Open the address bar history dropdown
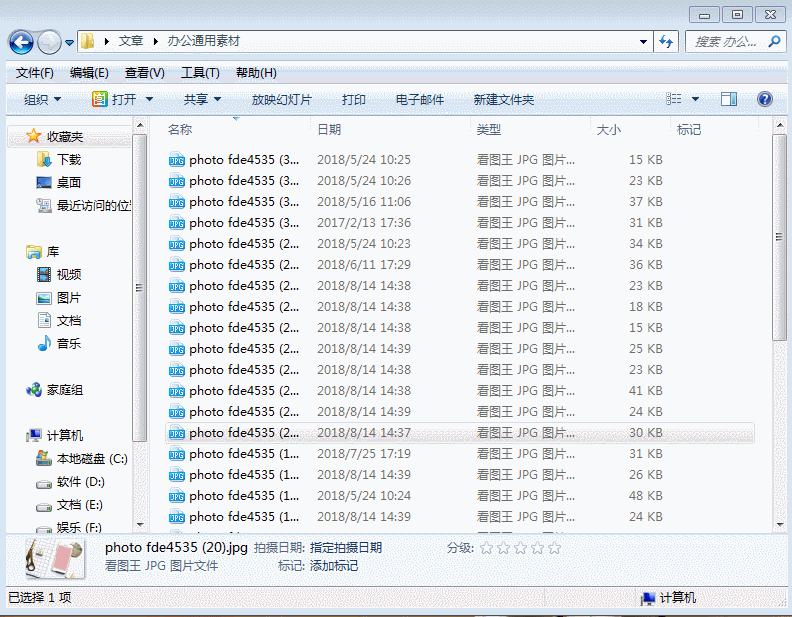 [x=643, y=41]
